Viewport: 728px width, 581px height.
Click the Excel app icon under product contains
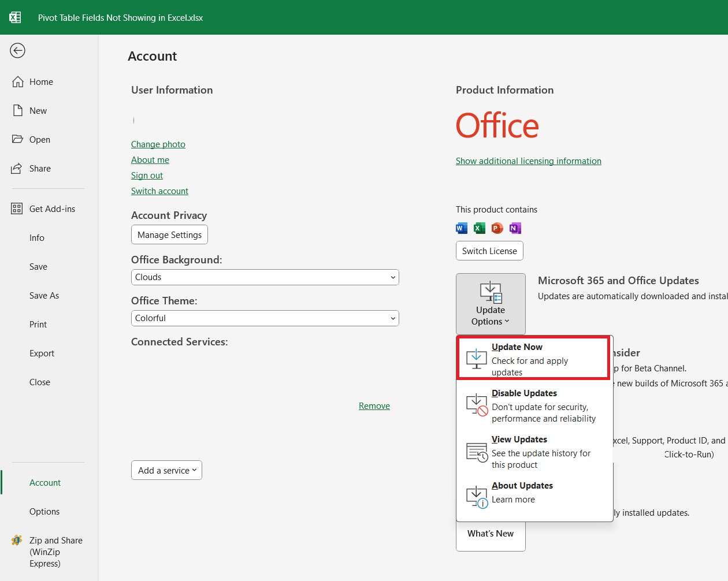(x=480, y=228)
